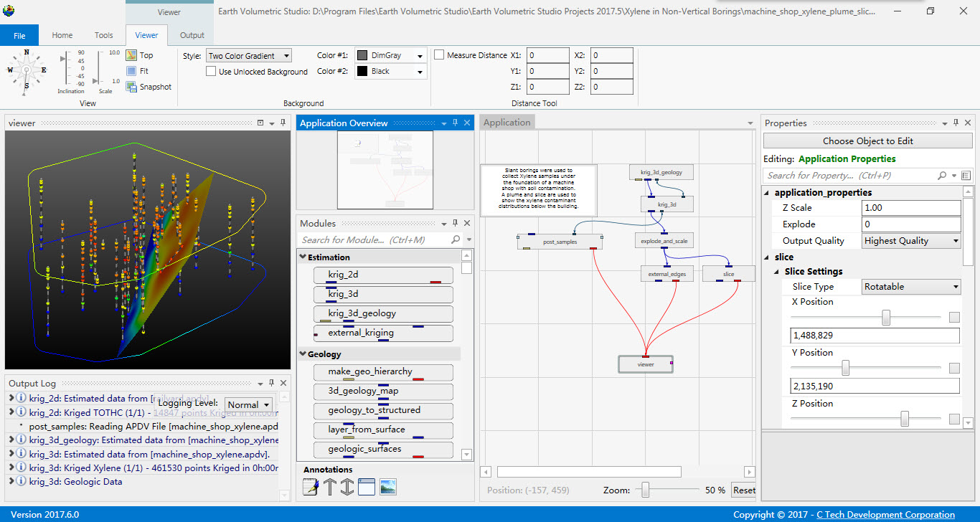Viewport: 980px width, 522px height.
Task: Click the Top view icon
Action: tap(131, 55)
